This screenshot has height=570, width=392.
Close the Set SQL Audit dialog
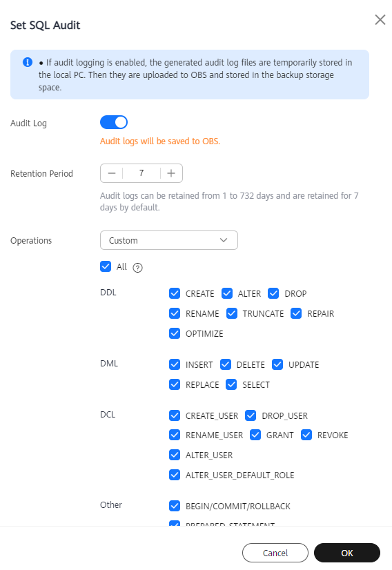coord(380,19)
